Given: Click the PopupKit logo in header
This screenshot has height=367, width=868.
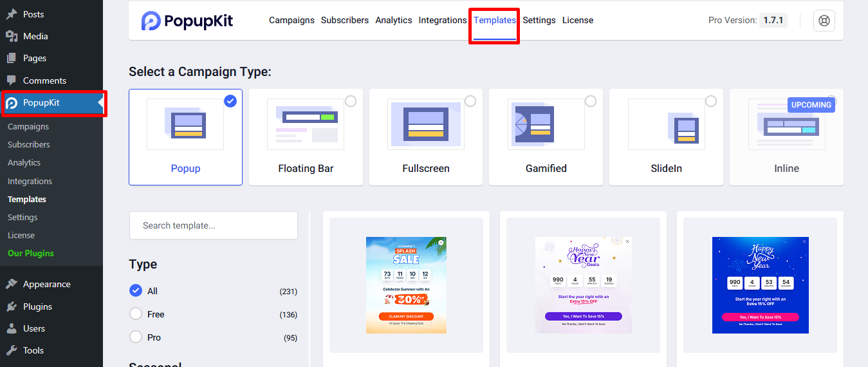Looking at the screenshot, I should (x=187, y=21).
